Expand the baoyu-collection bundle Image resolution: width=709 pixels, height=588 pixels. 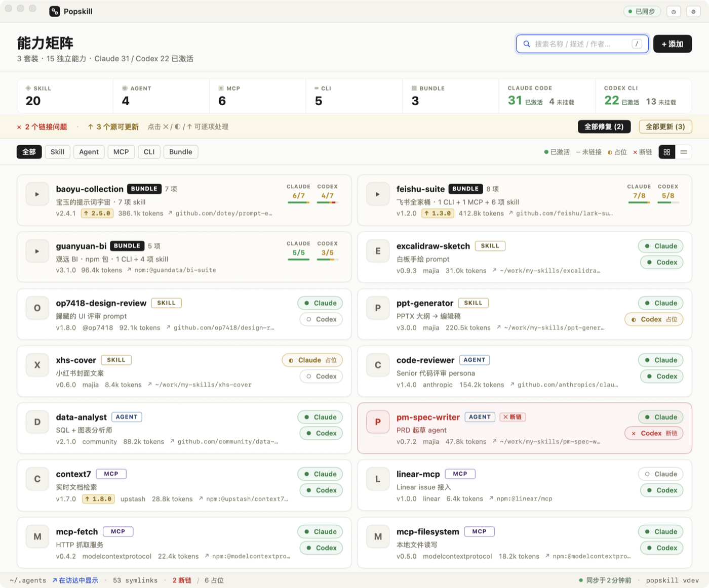(37, 194)
